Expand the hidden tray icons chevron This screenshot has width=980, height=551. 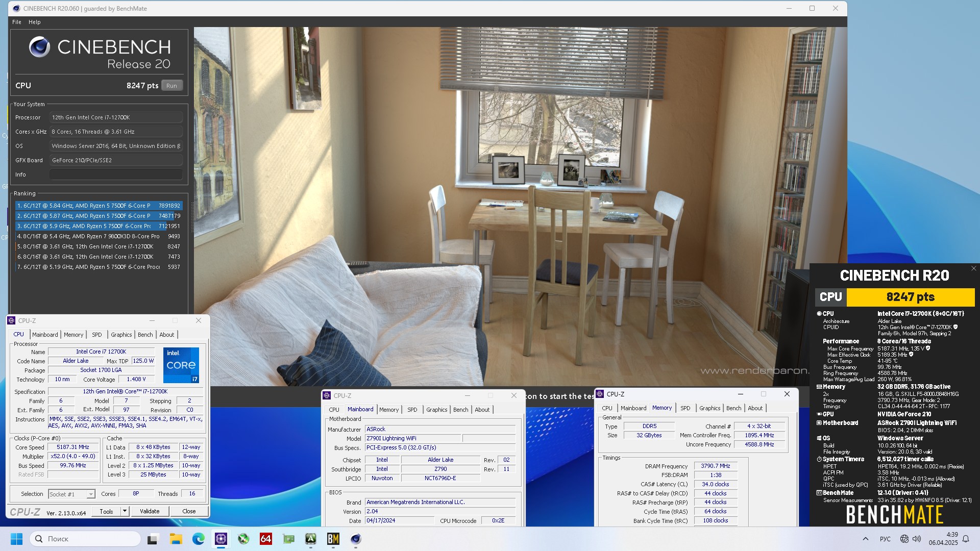[866, 539]
